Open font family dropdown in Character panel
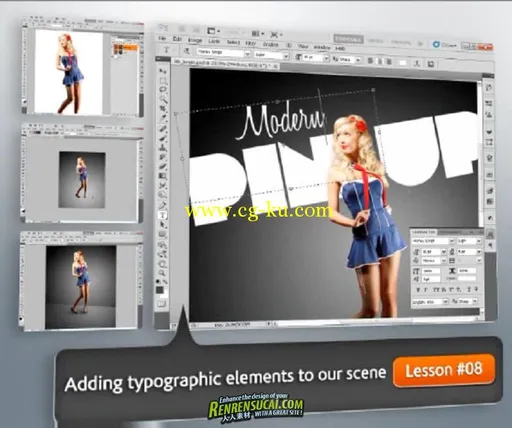Screen dimensions: 512x428 452,241
